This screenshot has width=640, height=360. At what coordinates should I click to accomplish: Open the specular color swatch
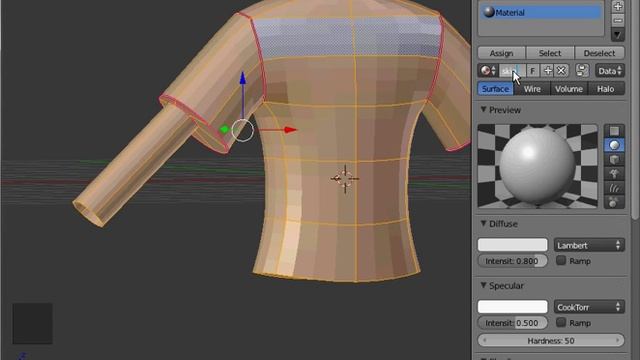[513, 307]
